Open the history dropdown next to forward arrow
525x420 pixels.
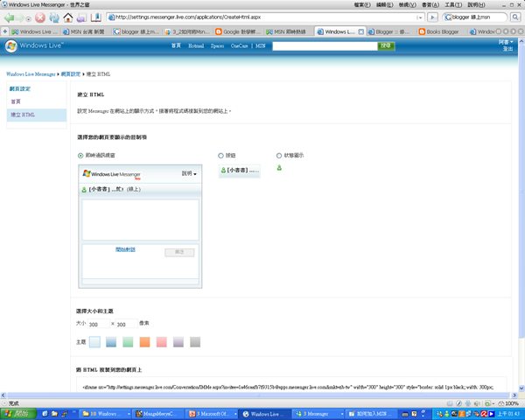point(29,19)
